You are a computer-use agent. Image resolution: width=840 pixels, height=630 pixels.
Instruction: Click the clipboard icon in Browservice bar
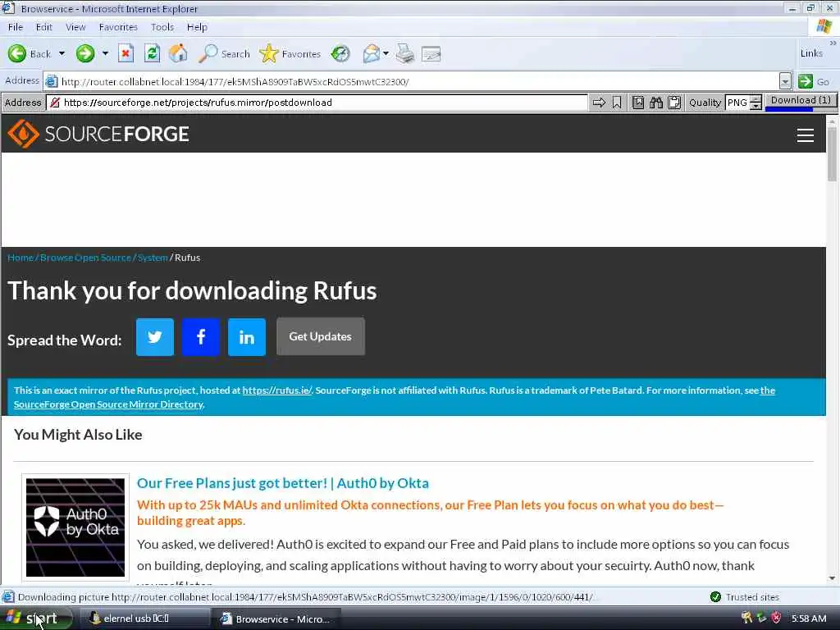pyautogui.click(x=674, y=103)
